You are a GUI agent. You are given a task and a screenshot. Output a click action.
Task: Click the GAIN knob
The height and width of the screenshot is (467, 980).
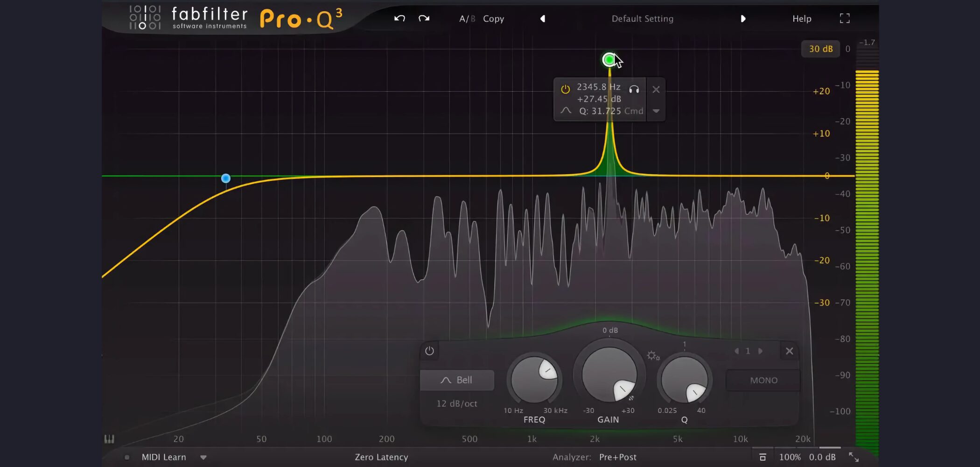click(609, 374)
